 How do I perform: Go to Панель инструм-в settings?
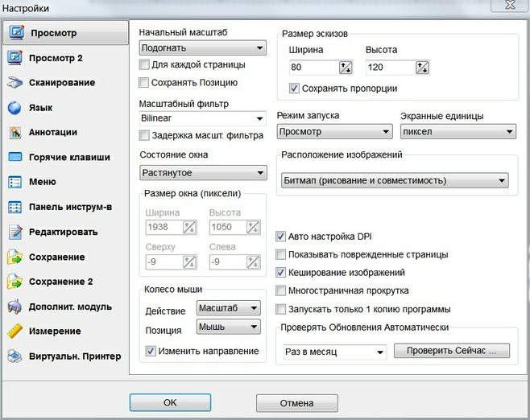pos(70,207)
